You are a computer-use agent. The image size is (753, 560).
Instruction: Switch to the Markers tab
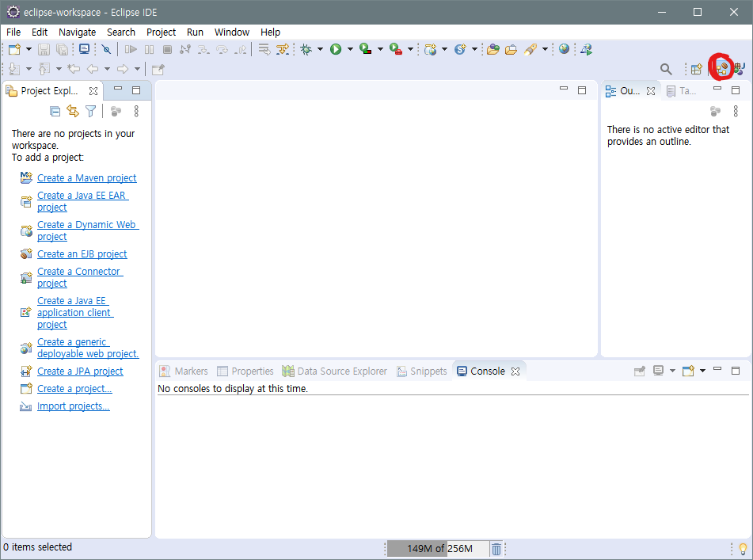[x=184, y=371]
